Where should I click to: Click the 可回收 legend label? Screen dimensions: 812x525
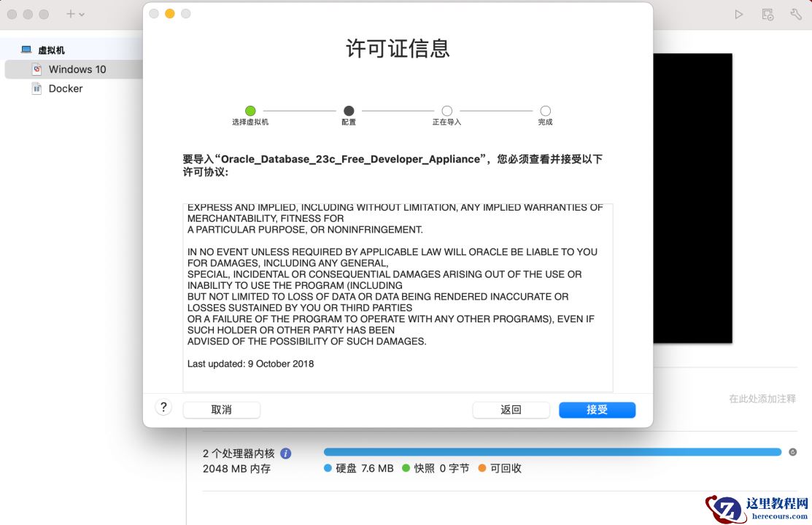(x=506, y=468)
